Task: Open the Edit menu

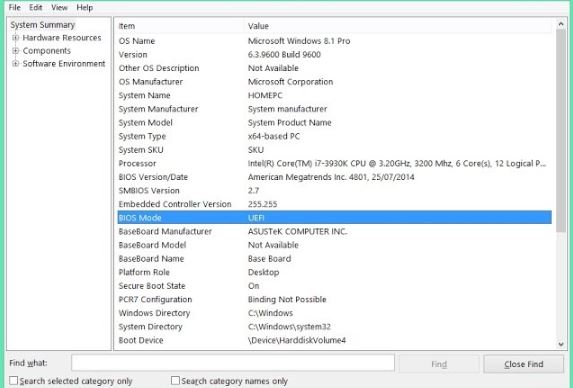Action: tap(35, 7)
